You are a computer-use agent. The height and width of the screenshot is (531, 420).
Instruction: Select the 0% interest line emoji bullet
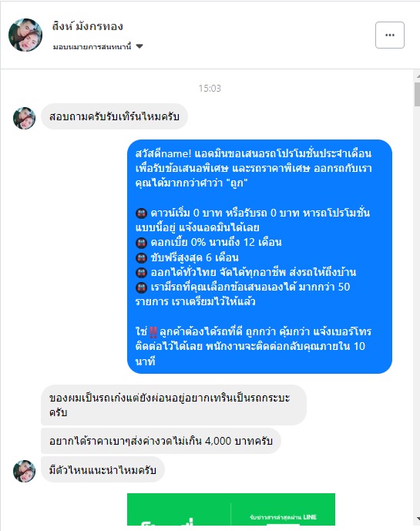coord(141,243)
